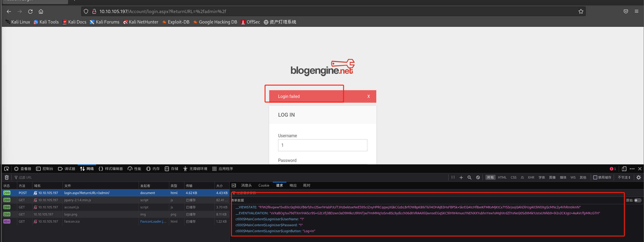The image size is (644, 242).
Task: Click the Username input field
Action: point(322,145)
